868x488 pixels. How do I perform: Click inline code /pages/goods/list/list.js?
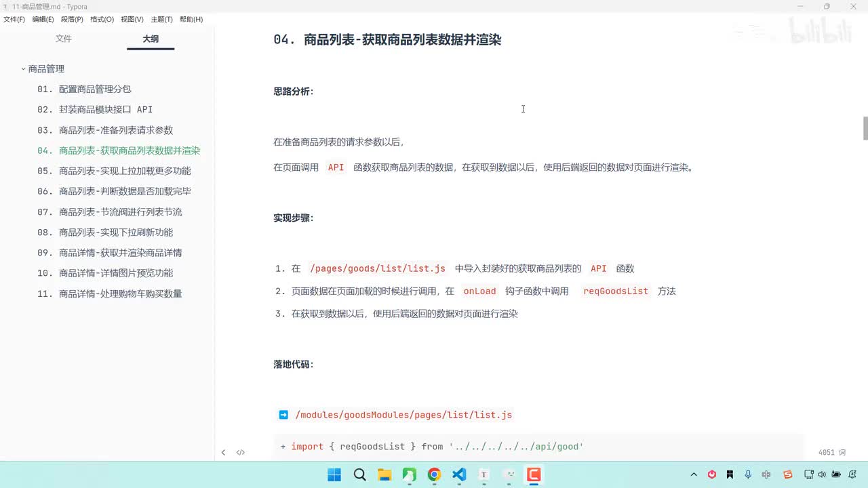click(378, 268)
